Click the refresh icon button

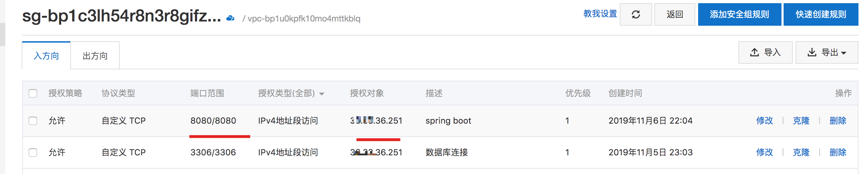pos(636,14)
